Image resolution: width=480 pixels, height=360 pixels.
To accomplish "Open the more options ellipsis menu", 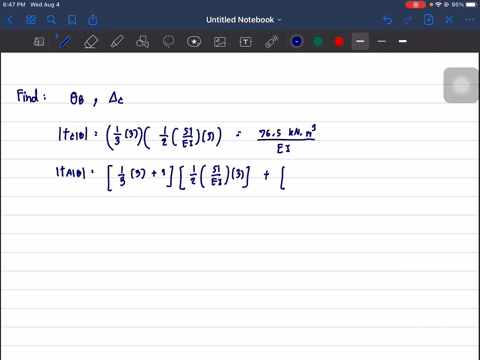I will point(470,20).
